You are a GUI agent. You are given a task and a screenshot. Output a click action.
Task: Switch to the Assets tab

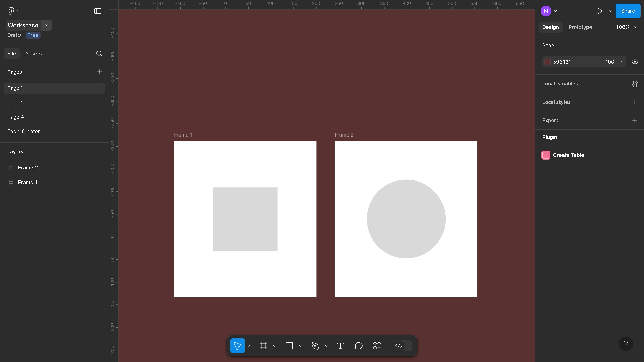pos(33,53)
